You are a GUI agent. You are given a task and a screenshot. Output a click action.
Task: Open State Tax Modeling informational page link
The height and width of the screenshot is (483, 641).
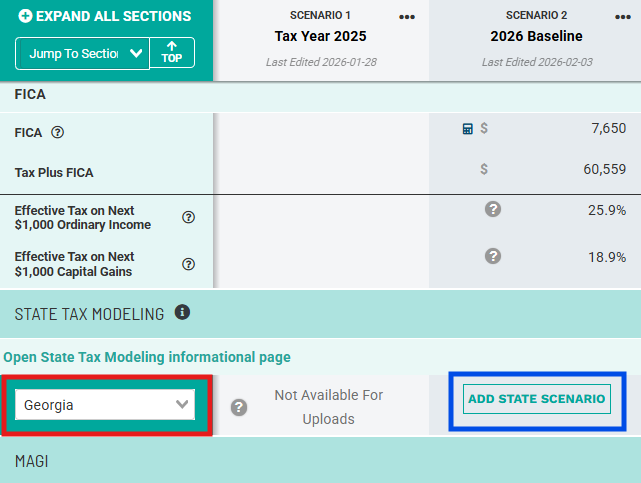pyautogui.click(x=147, y=357)
